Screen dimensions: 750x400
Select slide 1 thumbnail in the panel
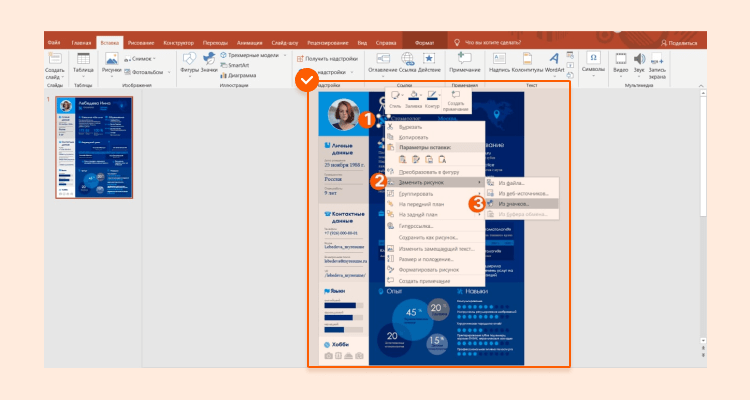(94, 147)
